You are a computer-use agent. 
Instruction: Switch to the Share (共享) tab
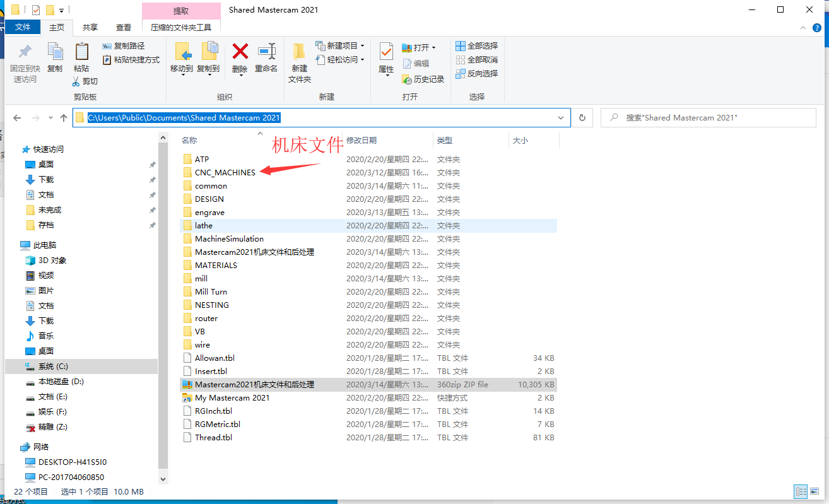pos(90,27)
